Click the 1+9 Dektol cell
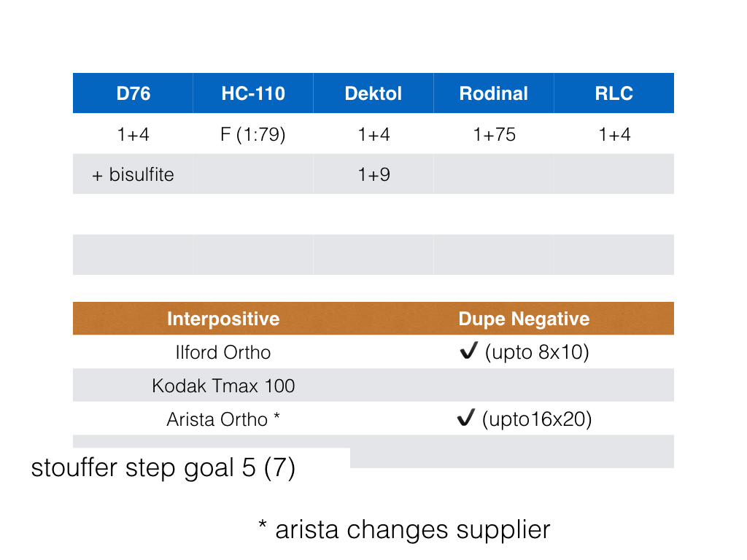Image resolution: width=747 pixels, height=560 pixels. pos(373,174)
